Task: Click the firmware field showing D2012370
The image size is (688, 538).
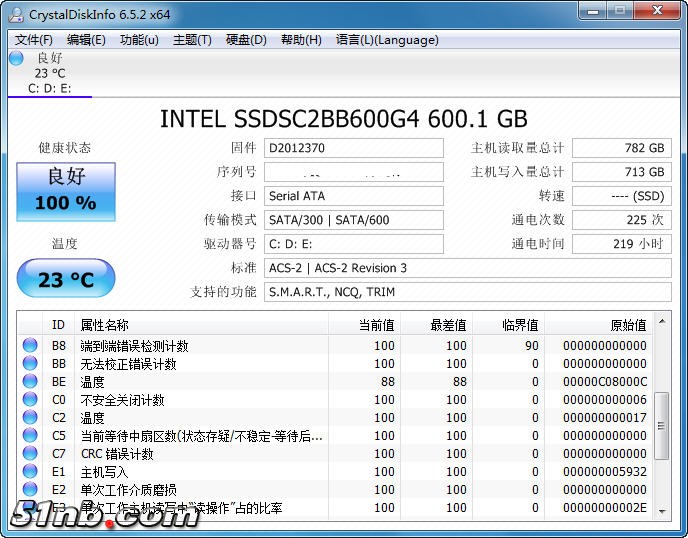Action: pyautogui.click(x=354, y=148)
